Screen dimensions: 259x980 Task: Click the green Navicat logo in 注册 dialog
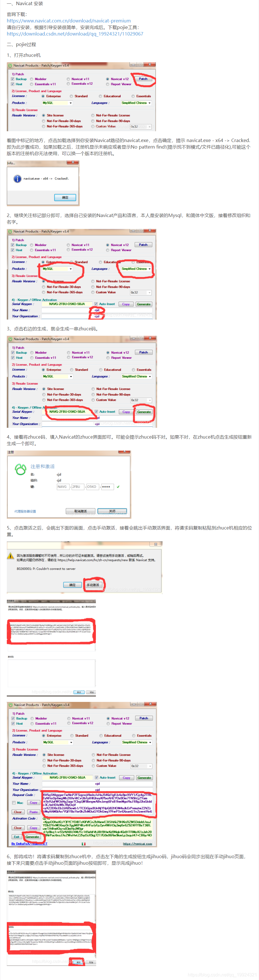tap(20, 469)
